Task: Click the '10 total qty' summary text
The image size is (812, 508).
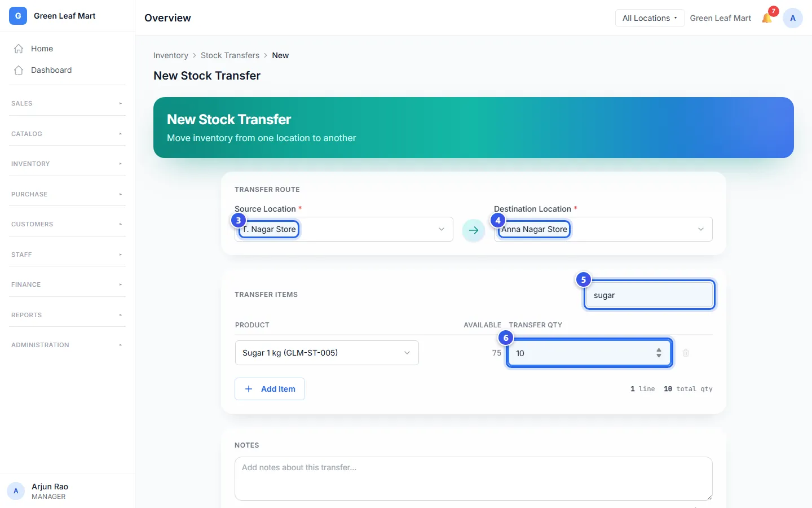Action: tap(688, 389)
